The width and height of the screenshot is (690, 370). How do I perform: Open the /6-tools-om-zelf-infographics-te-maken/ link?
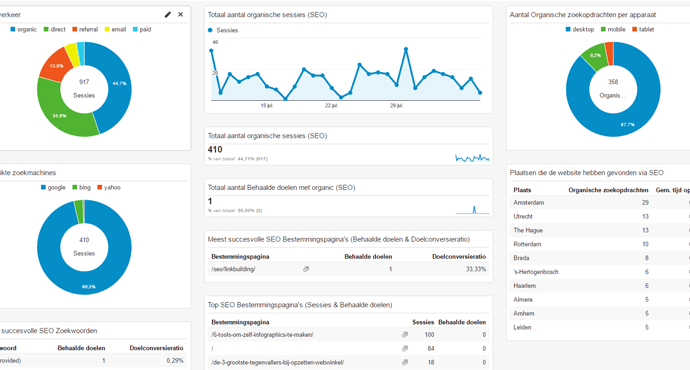coord(262,334)
